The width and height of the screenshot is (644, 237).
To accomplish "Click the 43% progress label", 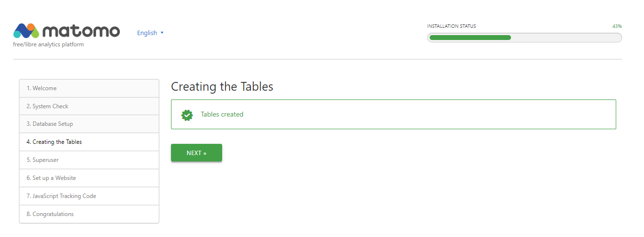I will [617, 26].
